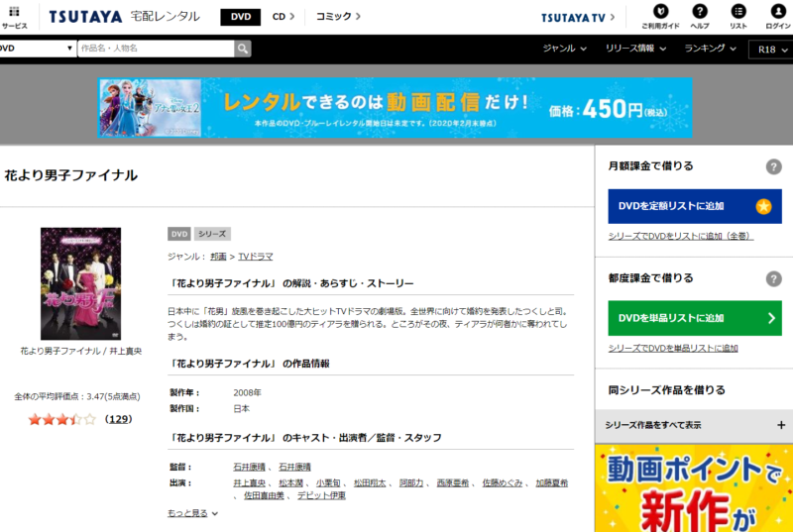Expand シリーズ作品をすべて表示
This screenshot has height=532, width=793.
[694, 425]
